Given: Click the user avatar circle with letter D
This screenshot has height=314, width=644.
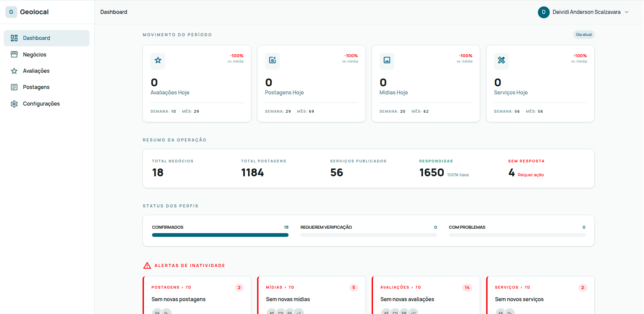Looking at the screenshot, I should click(x=544, y=12).
